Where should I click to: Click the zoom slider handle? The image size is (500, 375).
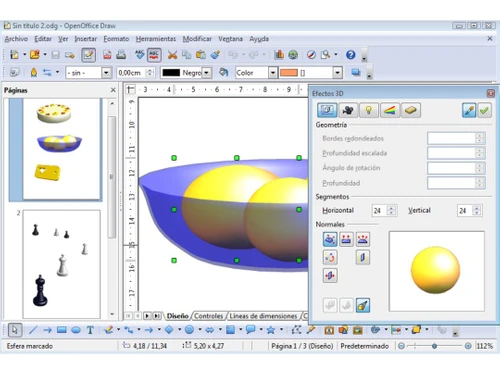(x=434, y=346)
